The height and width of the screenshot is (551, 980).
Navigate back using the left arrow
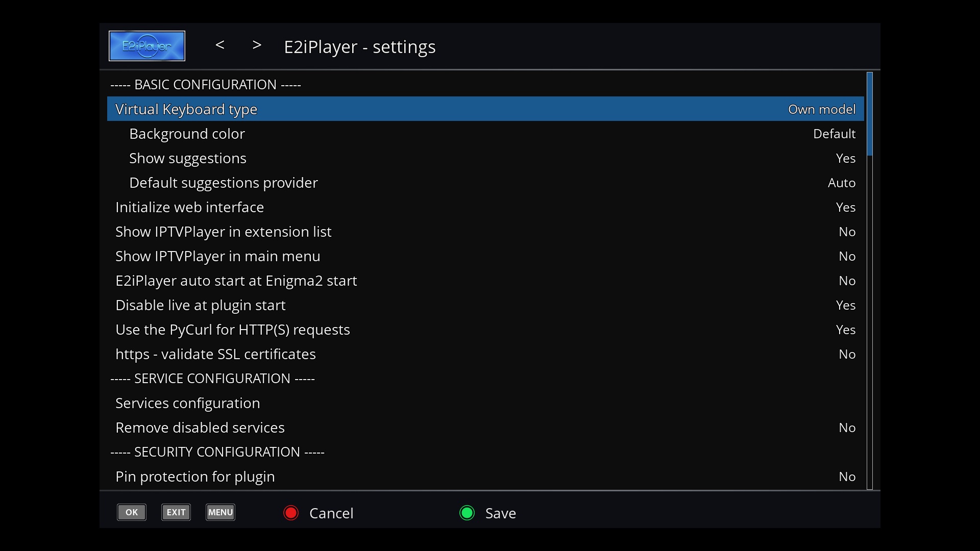[220, 45]
